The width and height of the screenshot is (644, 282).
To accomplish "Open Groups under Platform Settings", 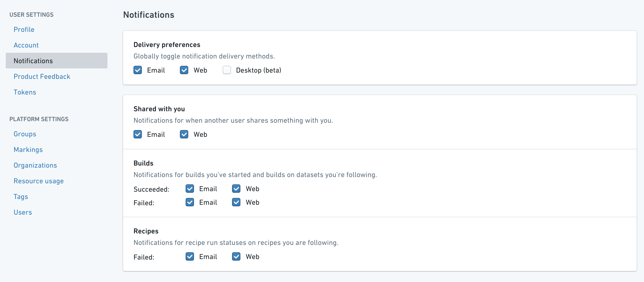I will 25,134.
